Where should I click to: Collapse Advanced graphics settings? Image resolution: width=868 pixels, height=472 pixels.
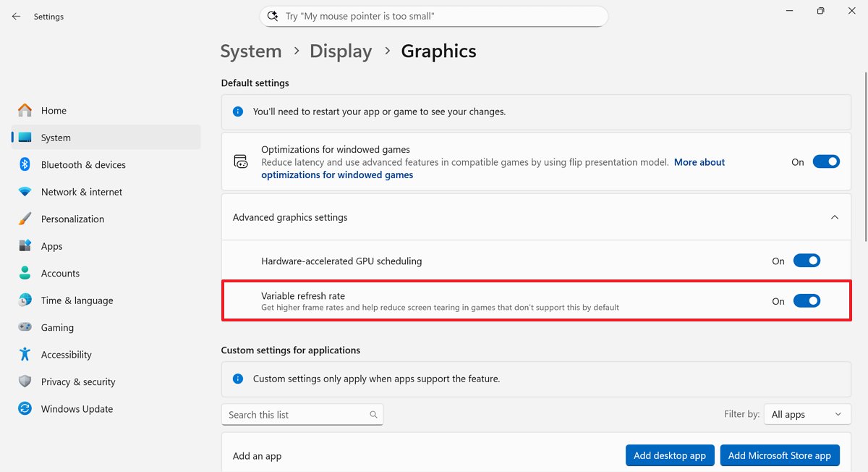point(835,216)
